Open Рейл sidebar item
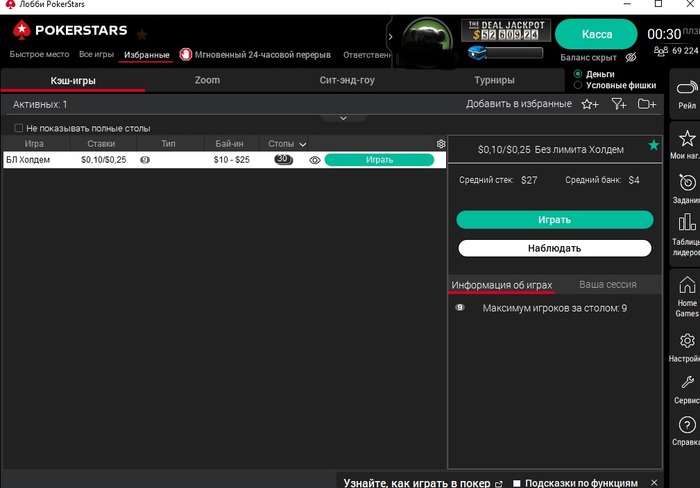The image size is (700, 488). point(687,94)
